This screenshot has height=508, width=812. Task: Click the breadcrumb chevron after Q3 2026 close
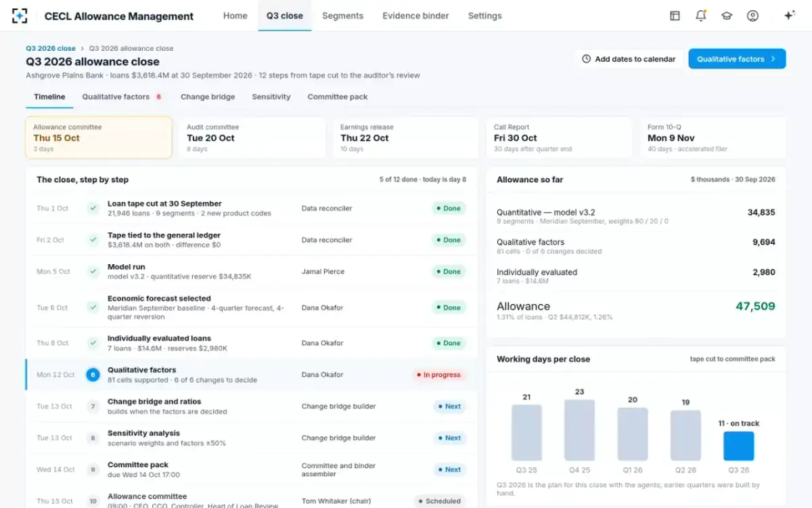click(x=83, y=49)
